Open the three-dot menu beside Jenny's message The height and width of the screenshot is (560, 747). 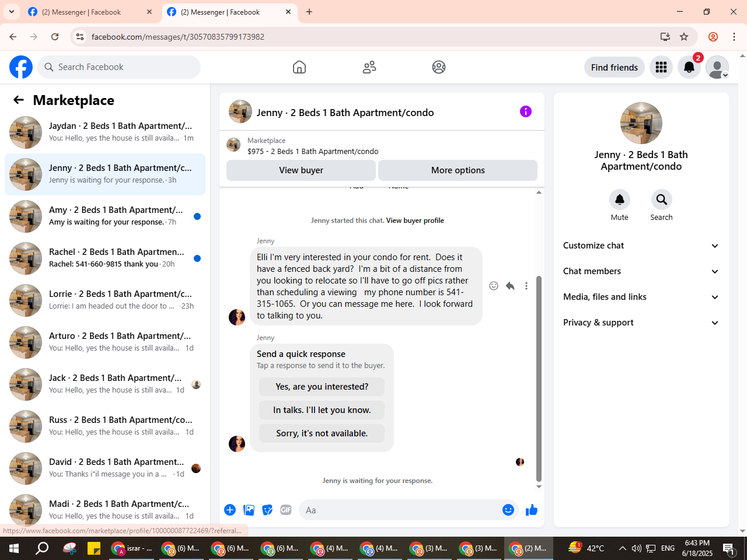click(x=526, y=286)
